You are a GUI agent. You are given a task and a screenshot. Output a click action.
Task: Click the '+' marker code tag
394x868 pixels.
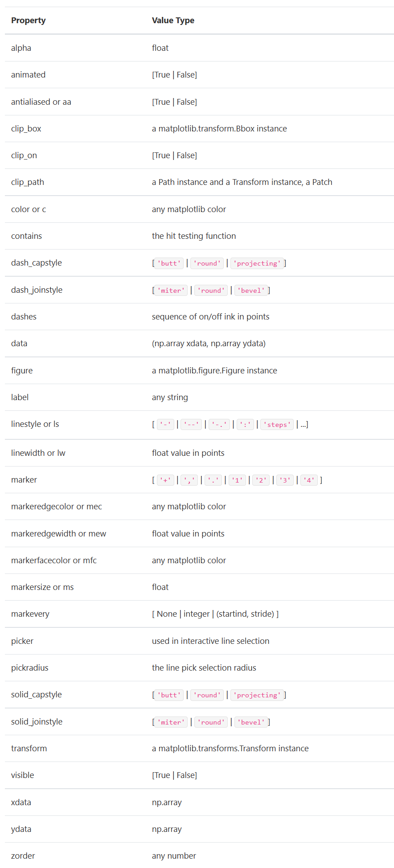coord(165,480)
